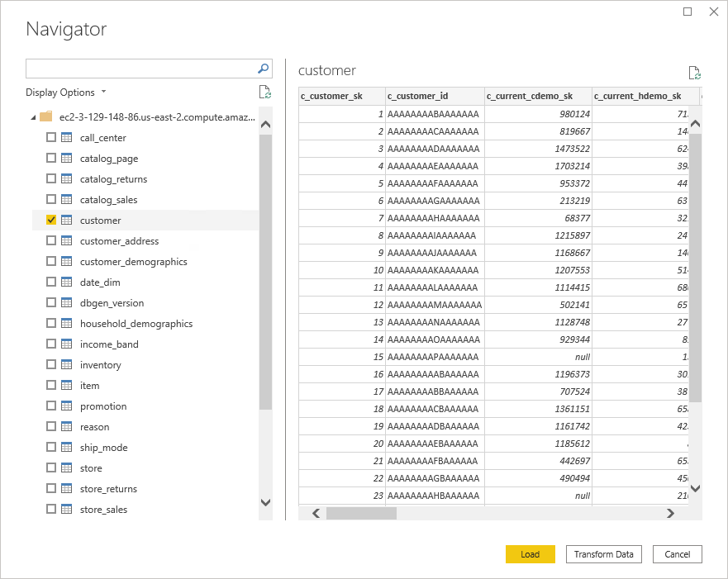Refresh the navigator table list icon
This screenshot has width=728, height=579.
pos(265,93)
